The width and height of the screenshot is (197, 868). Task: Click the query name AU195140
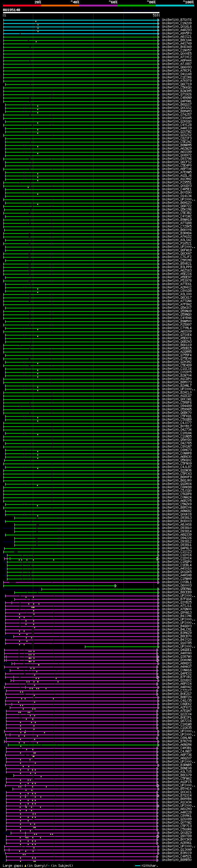pyautogui.click(x=11, y=10)
